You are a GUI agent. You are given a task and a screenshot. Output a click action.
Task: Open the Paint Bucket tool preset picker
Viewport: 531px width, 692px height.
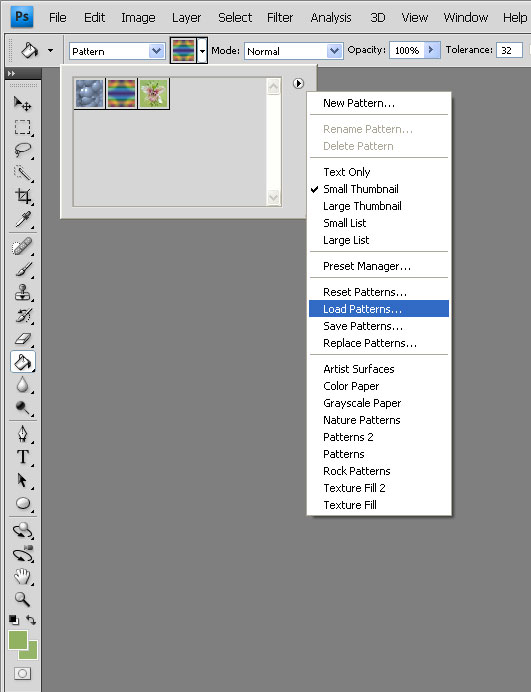(50, 51)
